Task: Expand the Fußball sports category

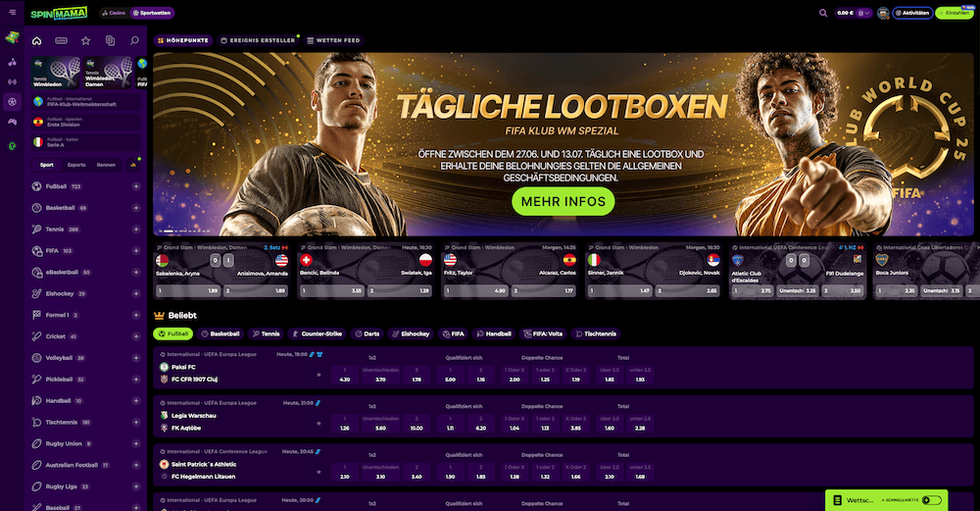Action: pos(135,186)
